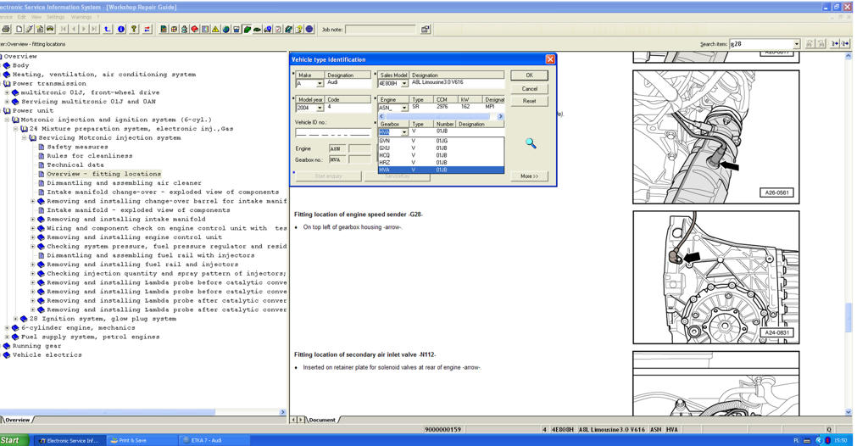Open the blue information icon
Viewport: 868px width, 446px height.
(x=120, y=29)
